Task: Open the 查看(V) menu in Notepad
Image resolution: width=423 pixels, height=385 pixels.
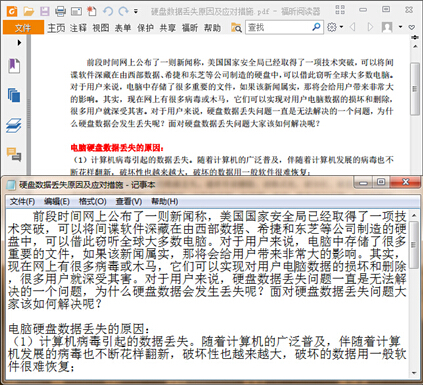Action: point(129,202)
